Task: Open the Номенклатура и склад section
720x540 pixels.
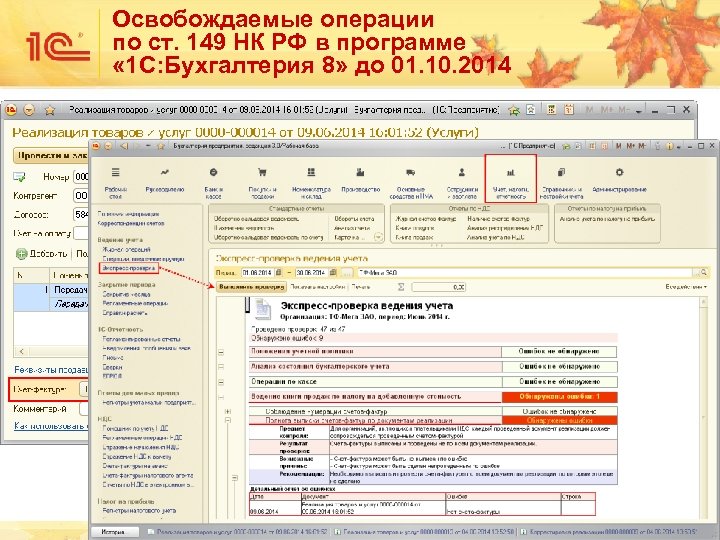Action: pos(311,181)
